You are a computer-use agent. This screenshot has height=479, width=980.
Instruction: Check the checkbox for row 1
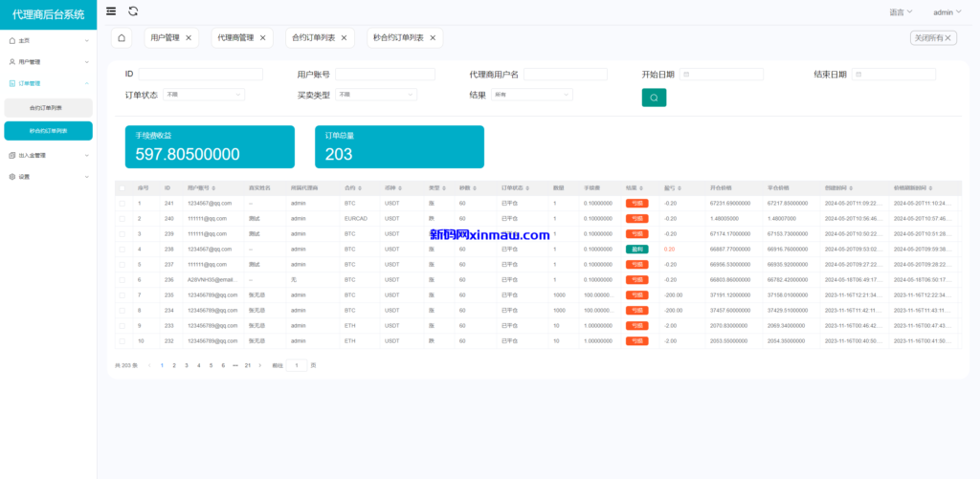[122, 204]
